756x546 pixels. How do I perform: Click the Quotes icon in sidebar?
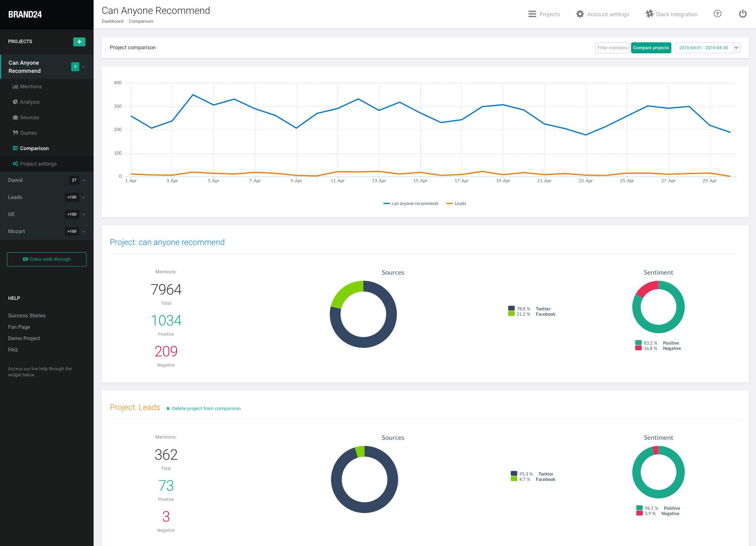[x=15, y=133]
